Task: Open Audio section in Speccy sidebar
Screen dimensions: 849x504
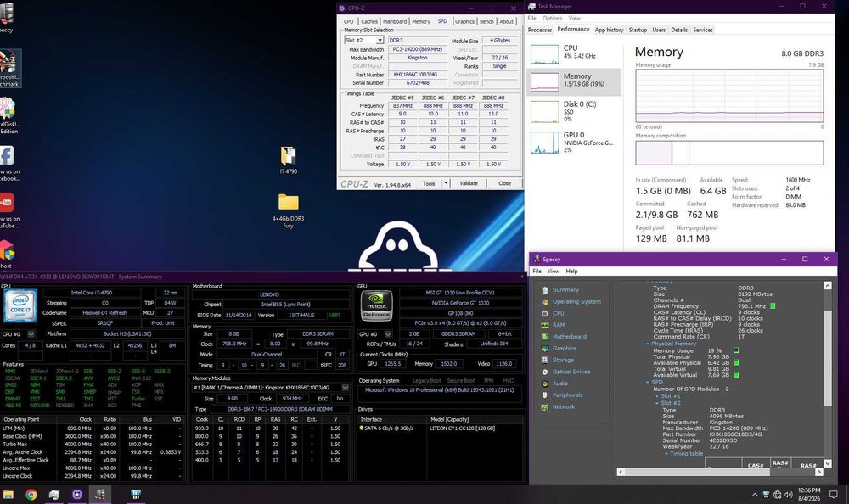Action: [559, 384]
